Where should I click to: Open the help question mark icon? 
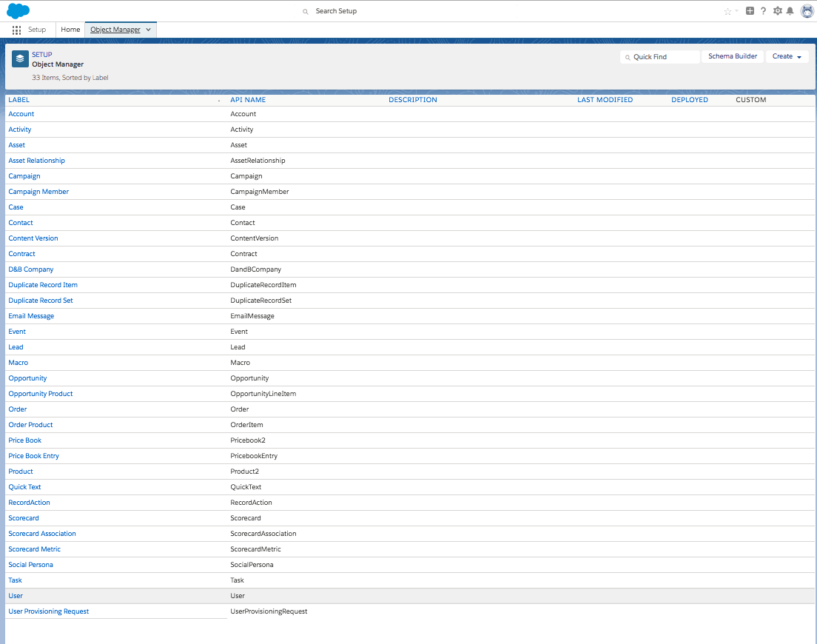[x=763, y=11]
